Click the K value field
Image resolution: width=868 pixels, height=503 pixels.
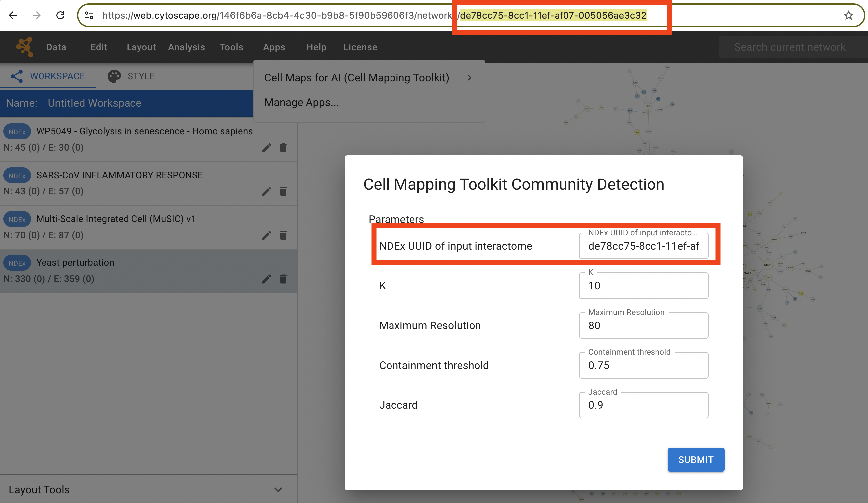(x=644, y=286)
